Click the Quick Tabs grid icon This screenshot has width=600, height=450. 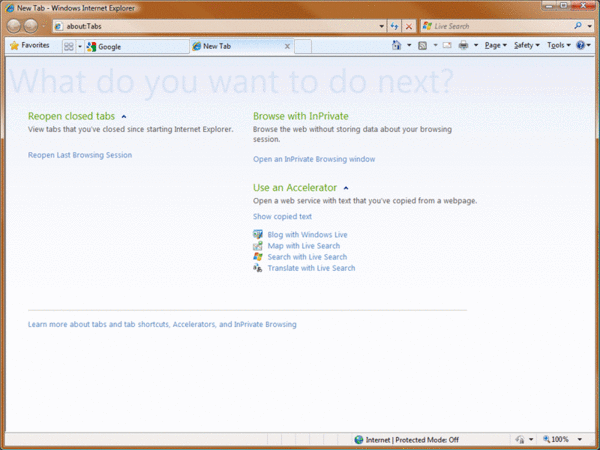pyautogui.click(x=69, y=47)
